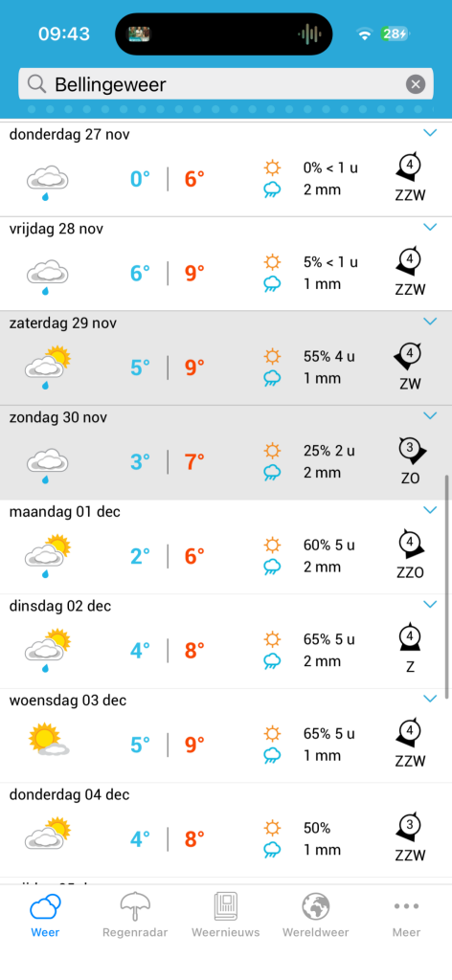Image resolution: width=452 pixels, height=980 pixels.
Task: Expand donderdag 27 nov details
Action: pyautogui.click(x=429, y=132)
